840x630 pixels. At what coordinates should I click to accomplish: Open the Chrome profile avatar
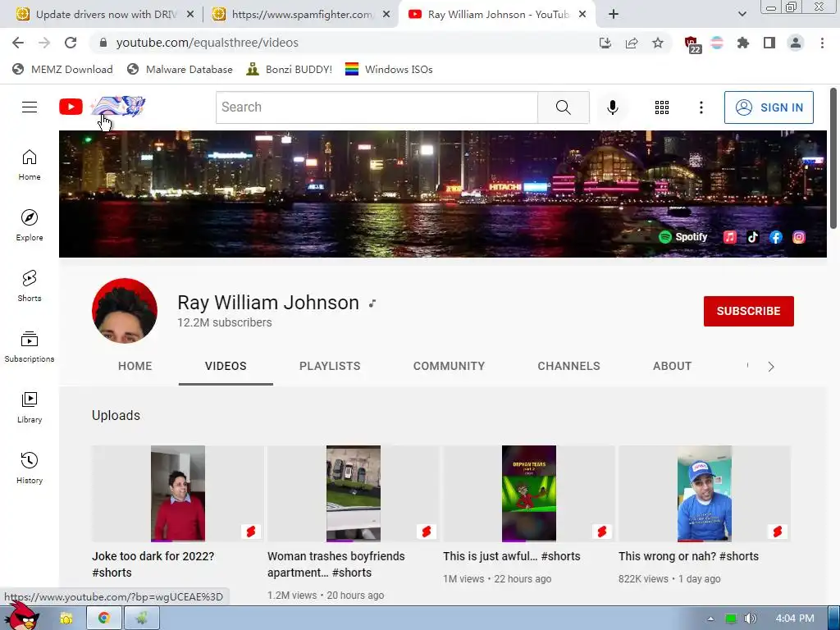point(796,43)
